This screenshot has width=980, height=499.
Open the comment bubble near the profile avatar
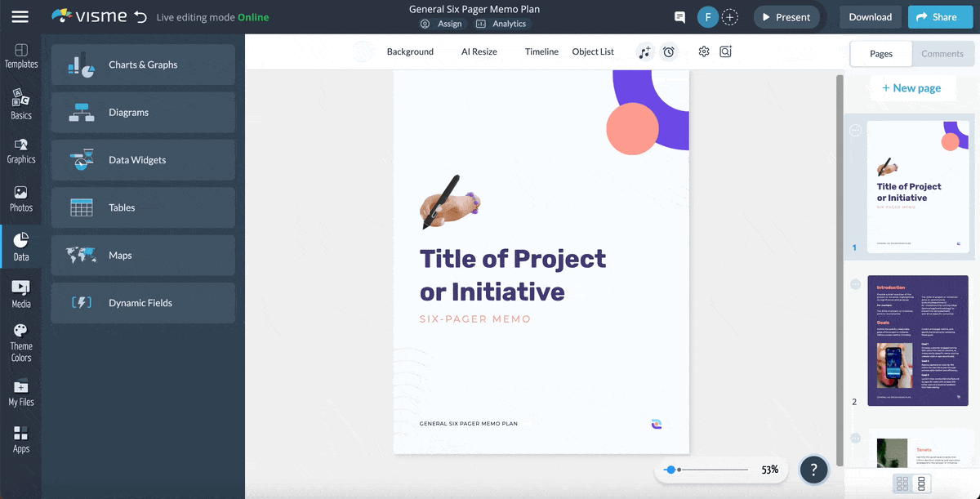tap(680, 16)
